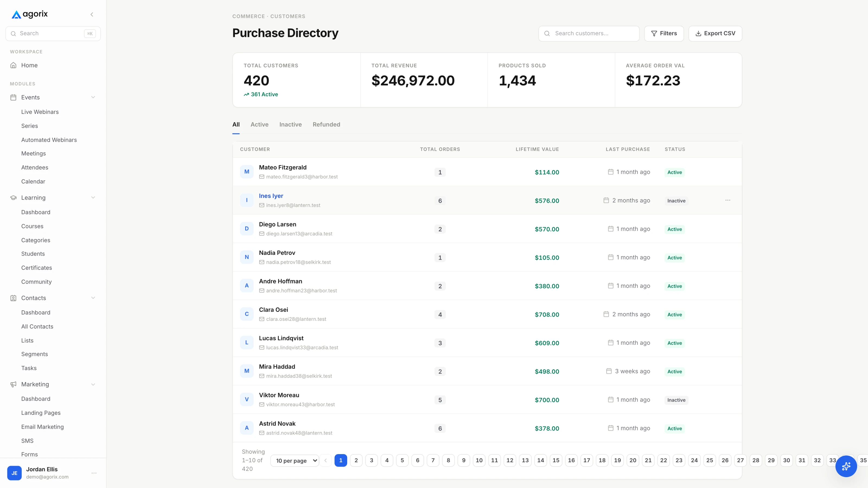The height and width of the screenshot is (488, 868).
Task: Collapse the Events module chevron
Action: [93, 97]
